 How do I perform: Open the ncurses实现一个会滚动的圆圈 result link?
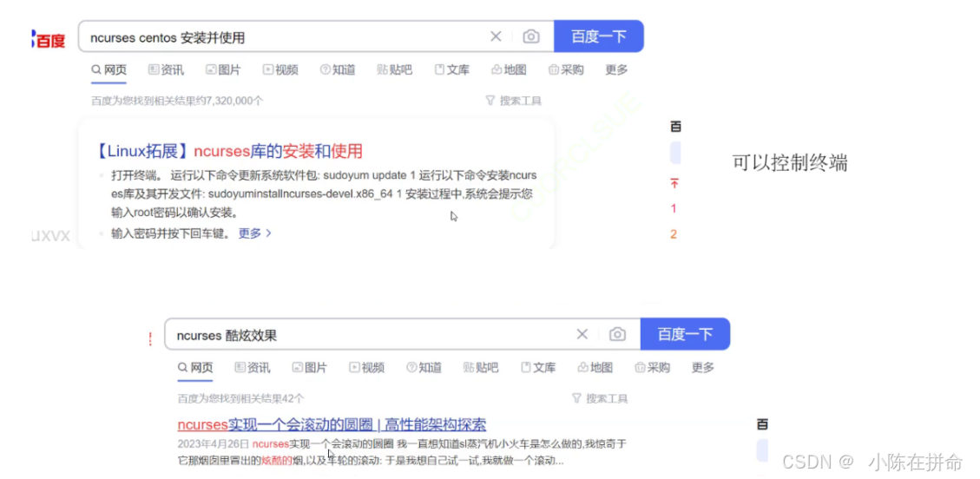[332, 424]
